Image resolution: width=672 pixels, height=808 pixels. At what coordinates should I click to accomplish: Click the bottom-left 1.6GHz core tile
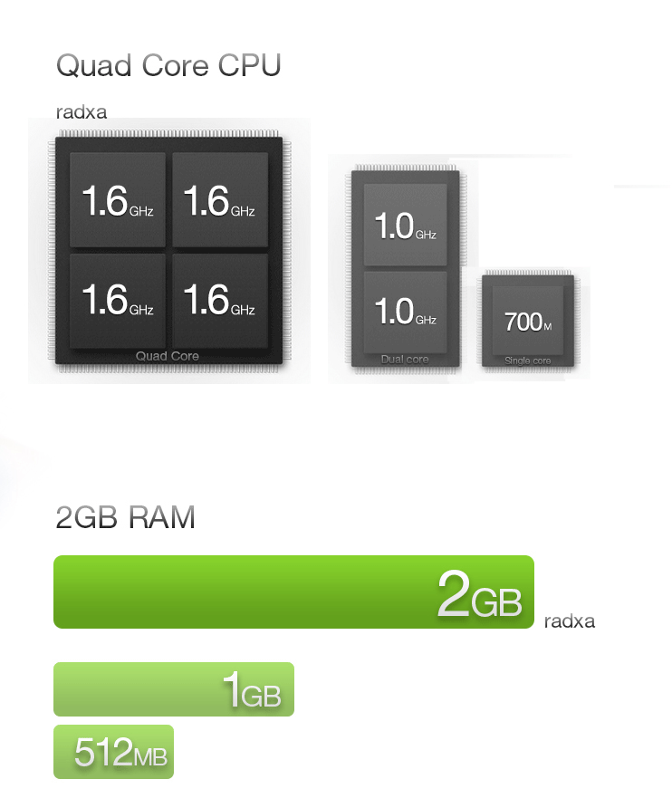118,300
